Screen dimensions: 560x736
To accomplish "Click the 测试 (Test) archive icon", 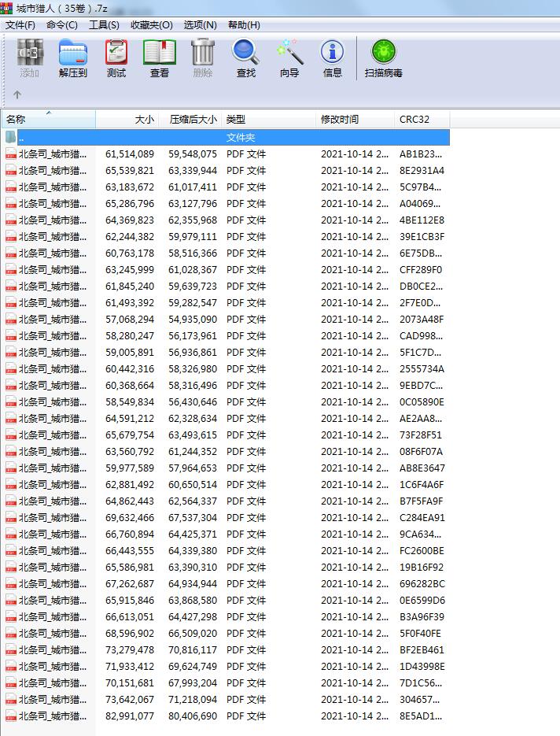I will click(116, 54).
